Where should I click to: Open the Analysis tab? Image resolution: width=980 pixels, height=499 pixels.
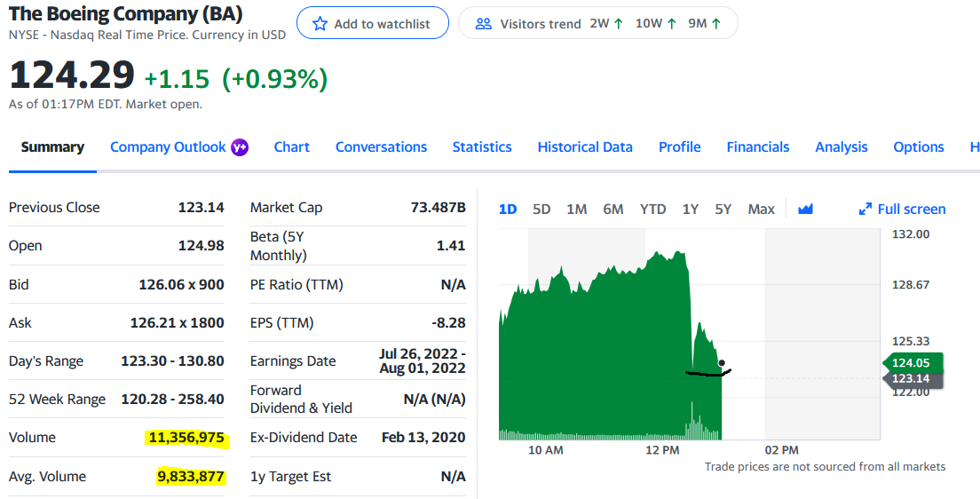click(x=842, y=147)
